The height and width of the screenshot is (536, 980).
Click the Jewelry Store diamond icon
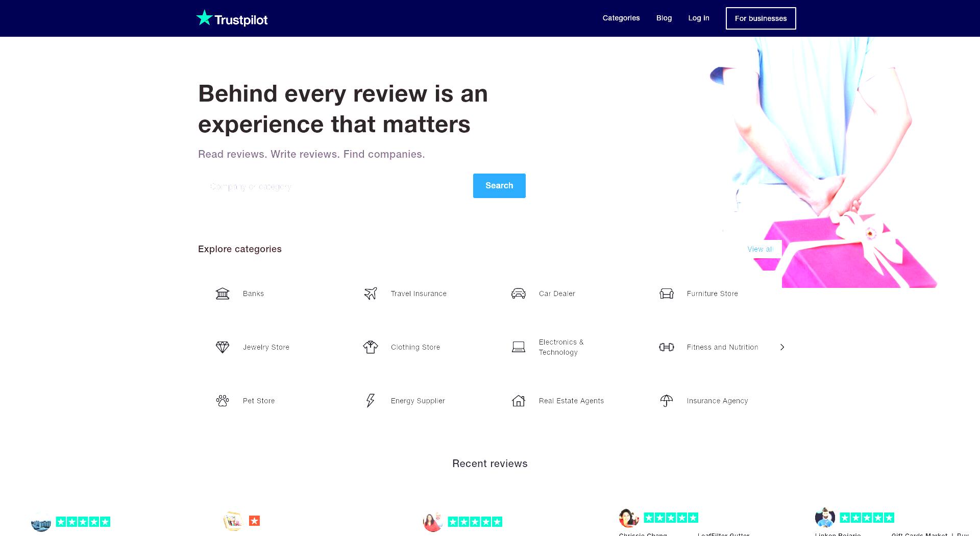(223, 347)
